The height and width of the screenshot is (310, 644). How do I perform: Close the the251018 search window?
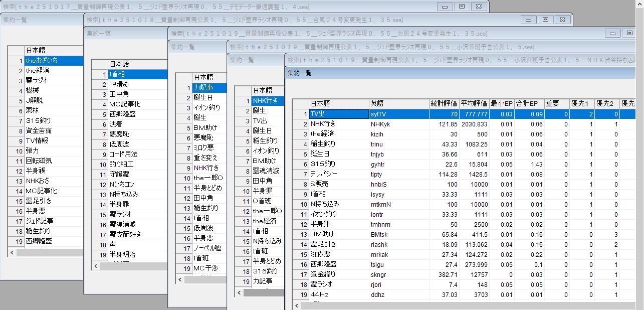click(x=562, y=20)
